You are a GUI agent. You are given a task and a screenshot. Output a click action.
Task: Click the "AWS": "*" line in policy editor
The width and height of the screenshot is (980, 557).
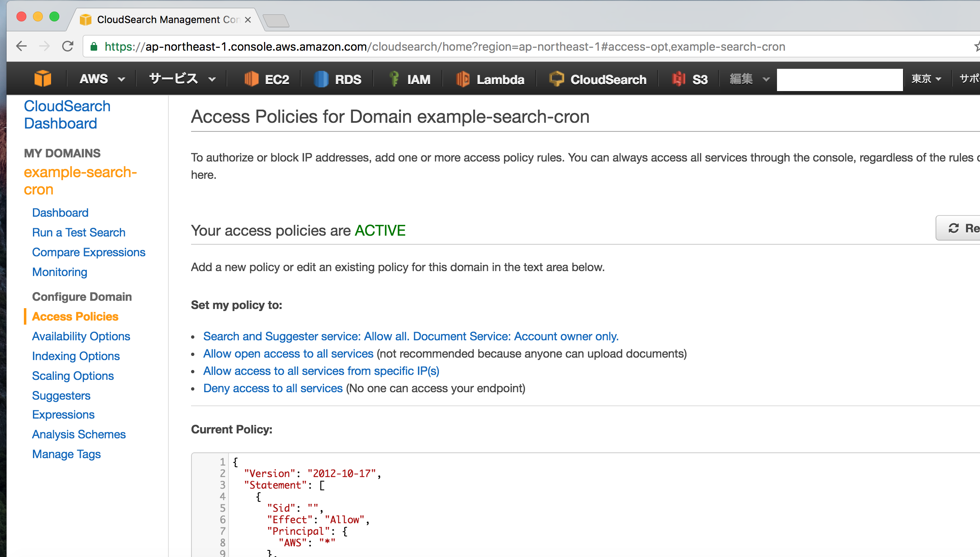coord(307,543)
